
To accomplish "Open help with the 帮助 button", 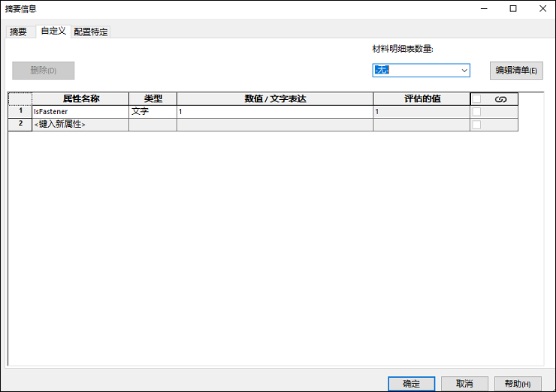I will [x=518, y=383].
